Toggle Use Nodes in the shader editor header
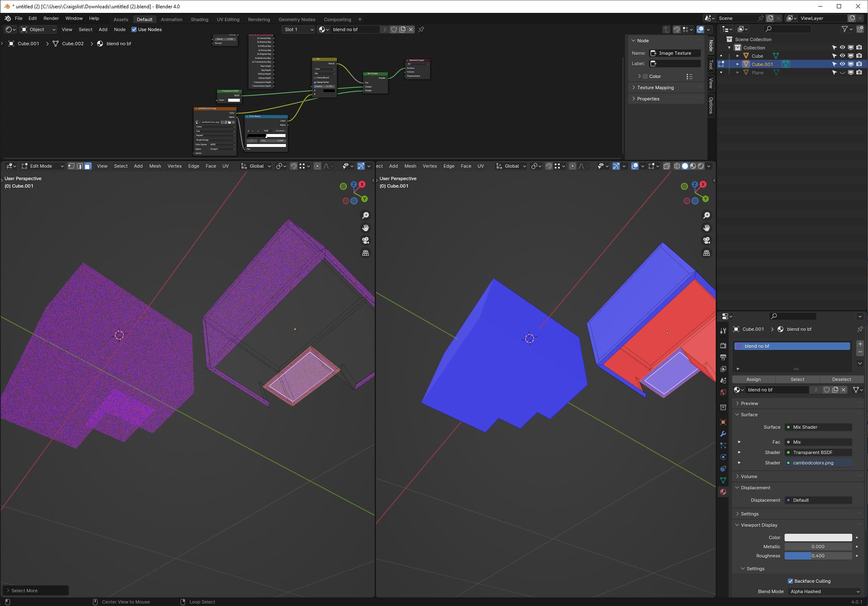Viewport: 868px width, 606px height. coord(134,29)
